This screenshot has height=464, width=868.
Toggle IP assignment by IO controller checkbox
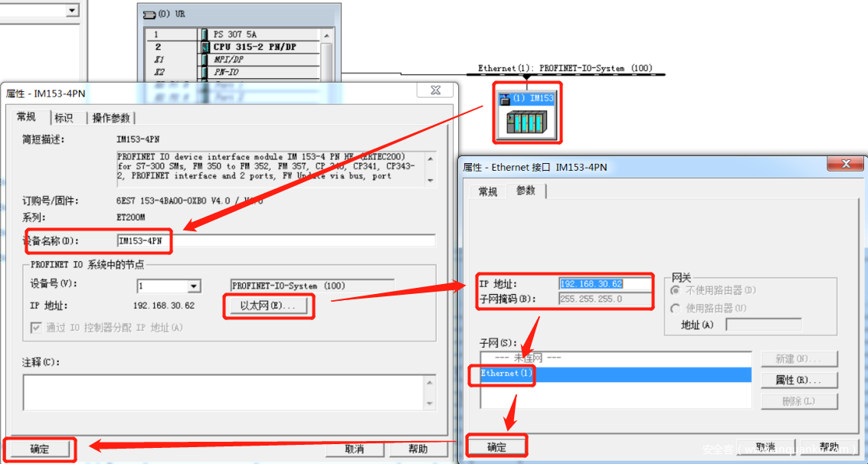[x=36, y=328]
